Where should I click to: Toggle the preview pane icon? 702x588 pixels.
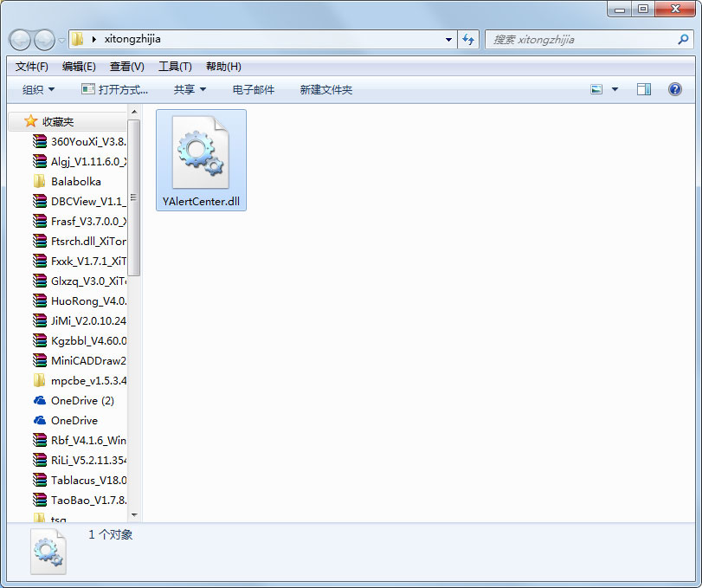coord(644,89)
